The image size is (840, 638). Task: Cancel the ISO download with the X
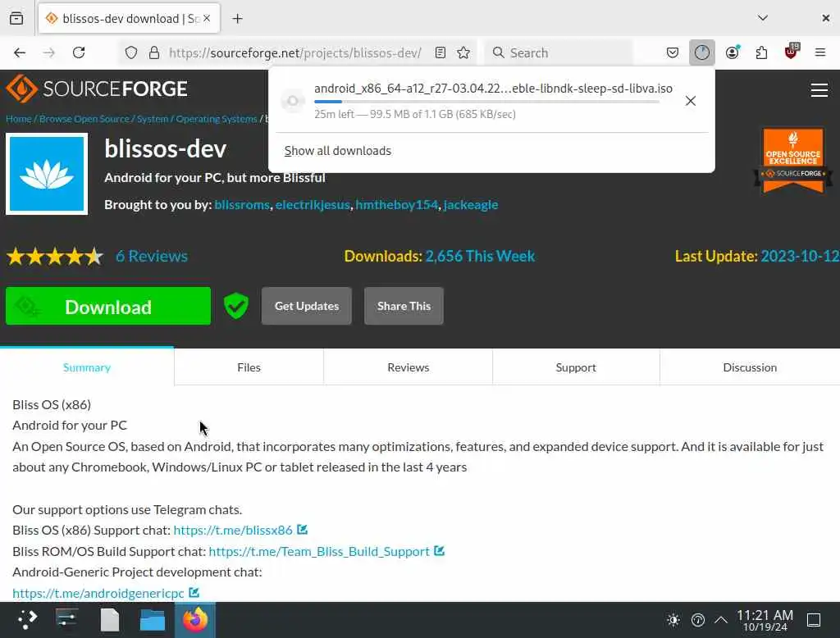(691, 101)
